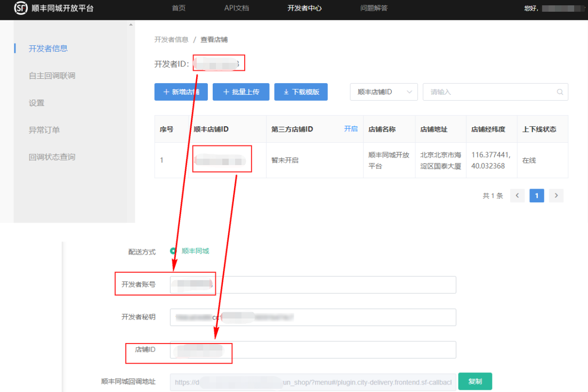The width and height of the screenshot is (588, 392).
Task: Open 自主回调联调 in the sidebar
Action: click(52, 76)
